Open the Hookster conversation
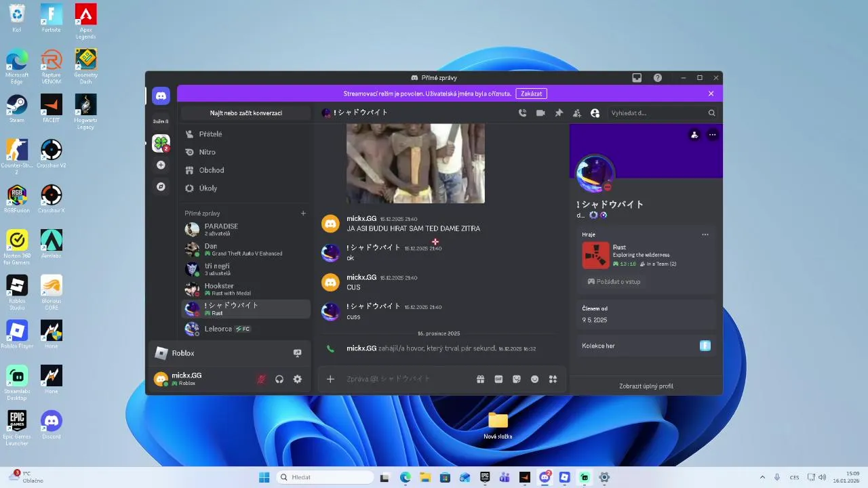 (245, 289)
